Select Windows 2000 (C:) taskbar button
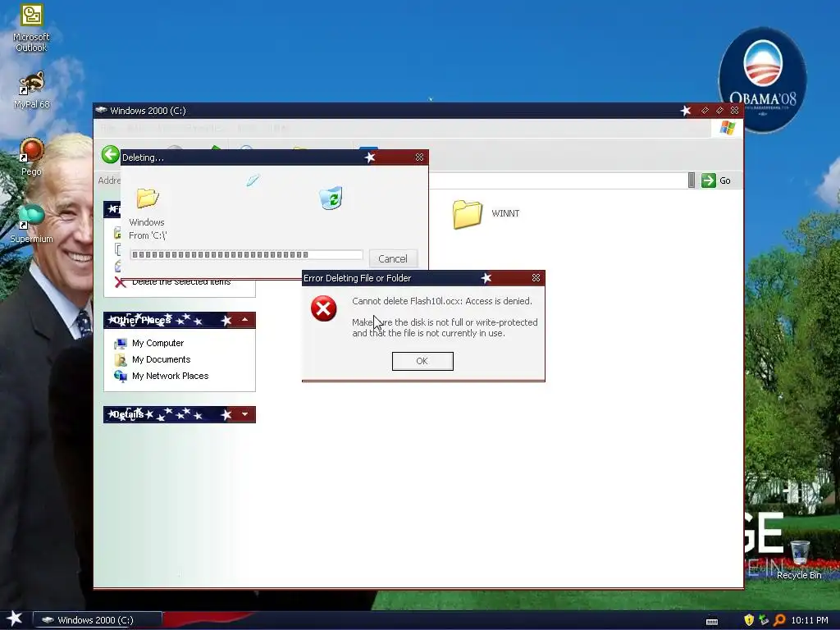Viewport: 840px width, 630px height. click(x=97, y=620)
